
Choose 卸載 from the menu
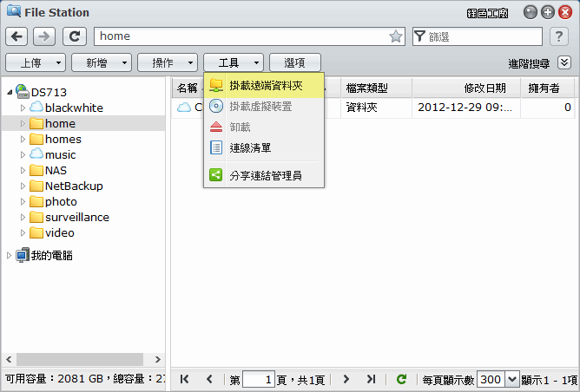[x=264, y=127]
